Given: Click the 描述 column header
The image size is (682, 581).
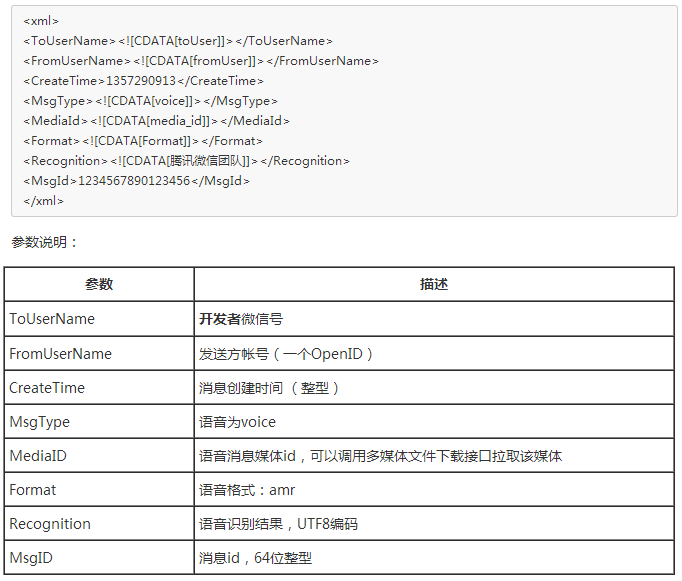Looking at the screenshot, I should [x=433, y=284].
